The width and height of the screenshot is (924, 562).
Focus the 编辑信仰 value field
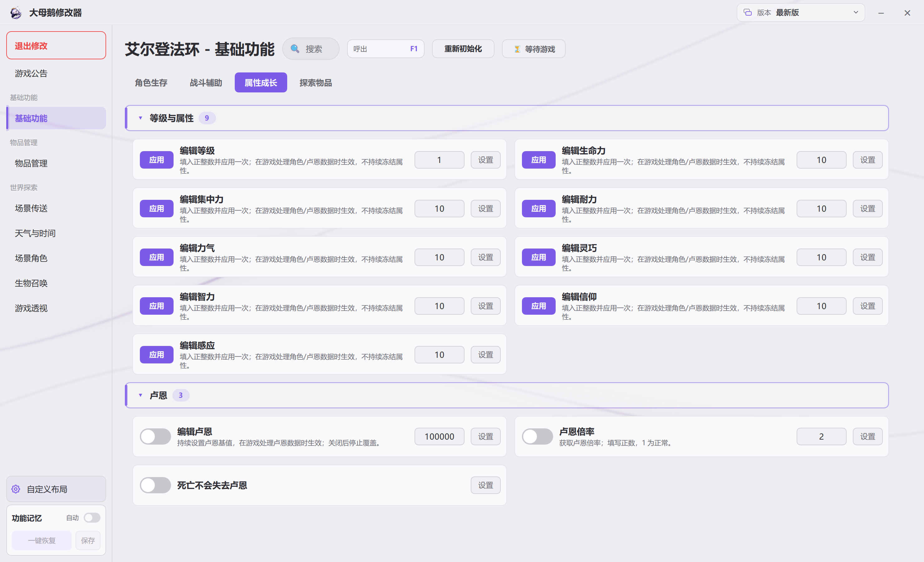(x=822, y=306)
